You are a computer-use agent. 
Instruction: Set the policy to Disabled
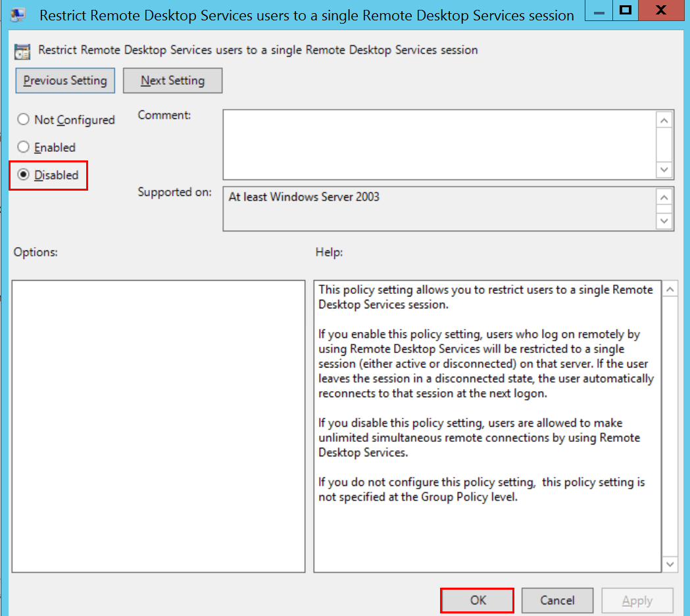point(24,175)
